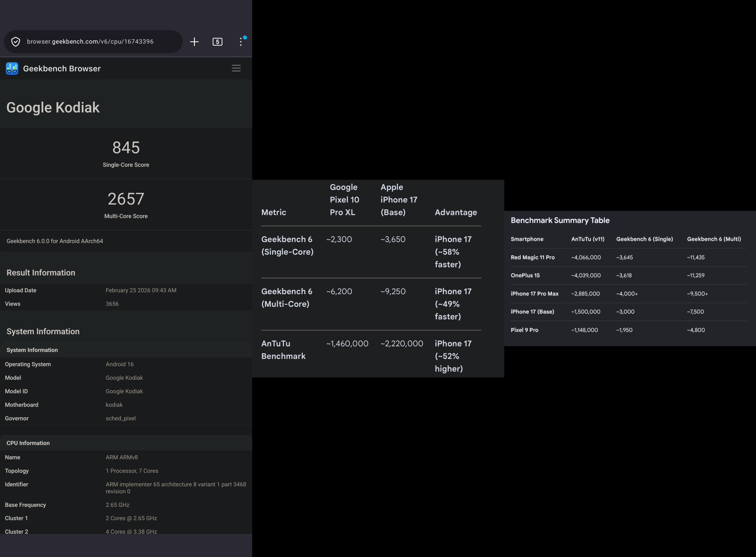Select the AnTuTu (v11) column header
The image size is (756, 557).
[x=588, y=239]
